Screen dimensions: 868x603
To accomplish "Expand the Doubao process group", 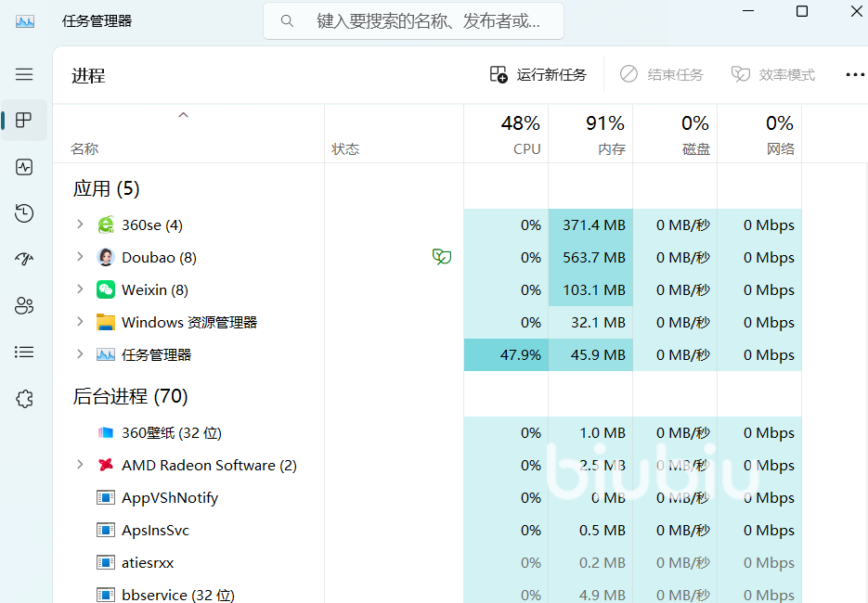I will (80, 257).
